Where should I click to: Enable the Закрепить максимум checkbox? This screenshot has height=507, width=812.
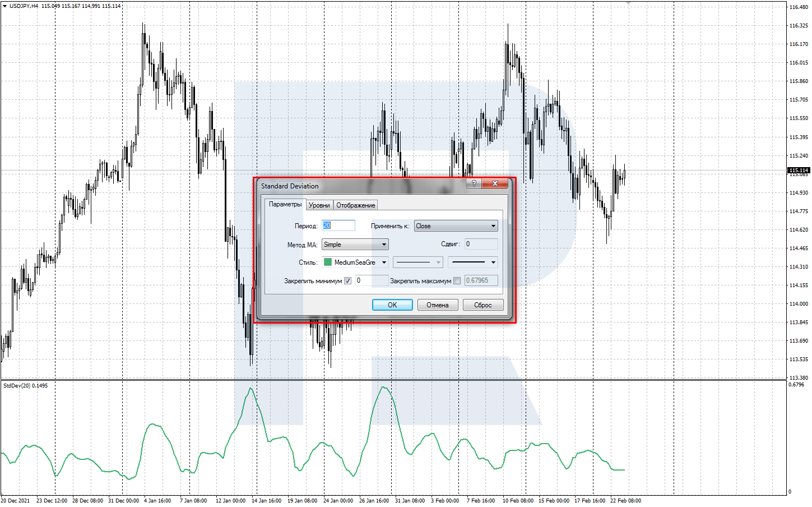click(457, 280)
